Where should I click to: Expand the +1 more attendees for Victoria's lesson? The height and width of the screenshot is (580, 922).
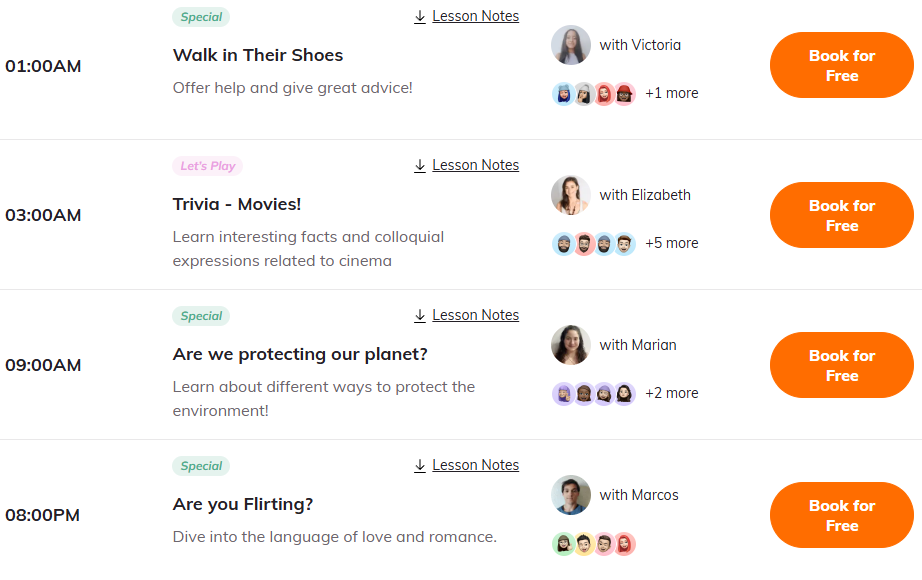pyautogui.click(x=671, y=93)
